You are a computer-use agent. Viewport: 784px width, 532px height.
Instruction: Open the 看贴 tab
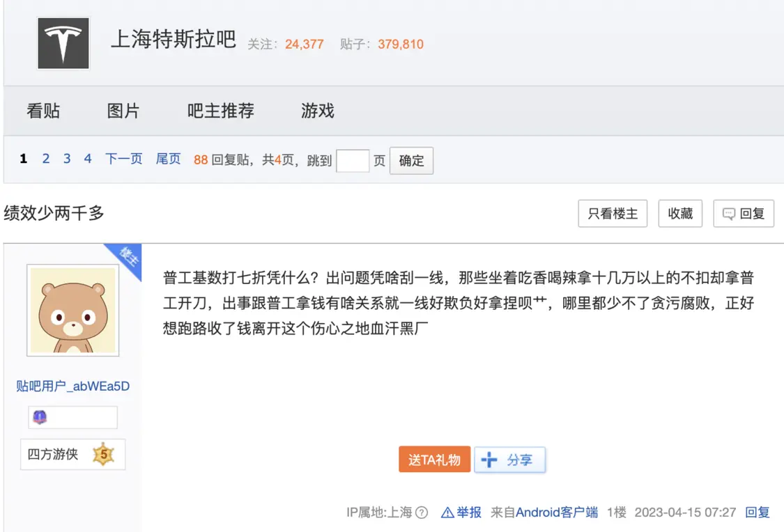[x=43, y=111]
